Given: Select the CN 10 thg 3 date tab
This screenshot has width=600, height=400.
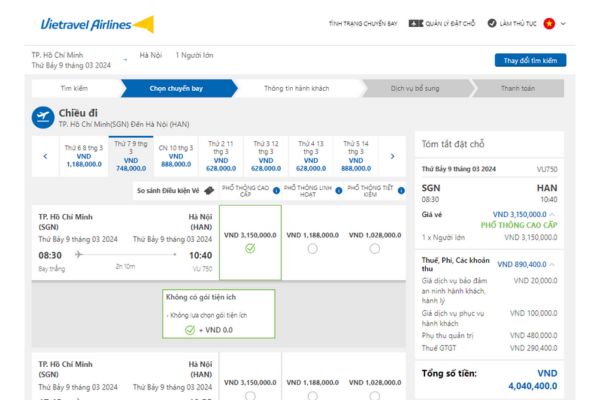Looking at the screenshot, I should click(x=177, y=155).
